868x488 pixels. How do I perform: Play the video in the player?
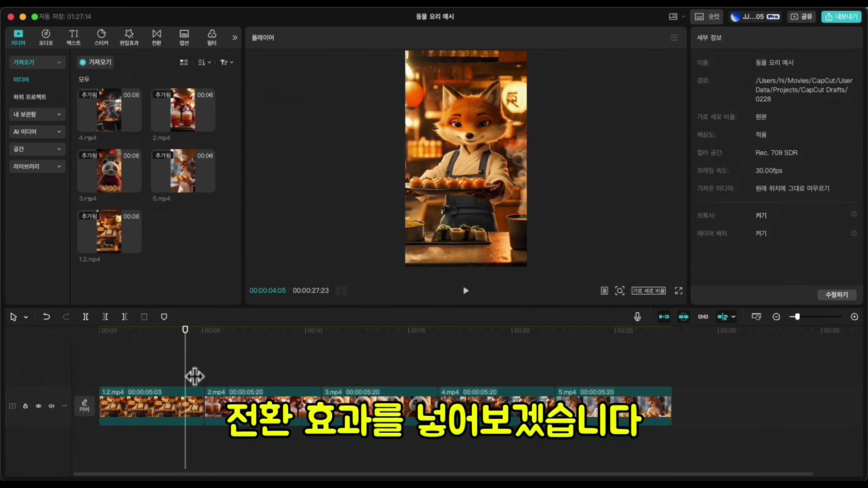tap(465, 290)
